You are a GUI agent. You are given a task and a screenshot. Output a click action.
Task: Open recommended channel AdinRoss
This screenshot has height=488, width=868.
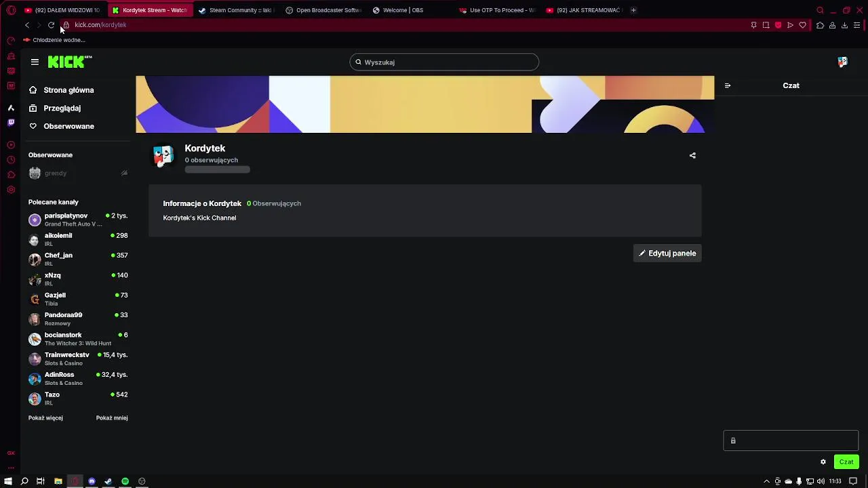78,378
